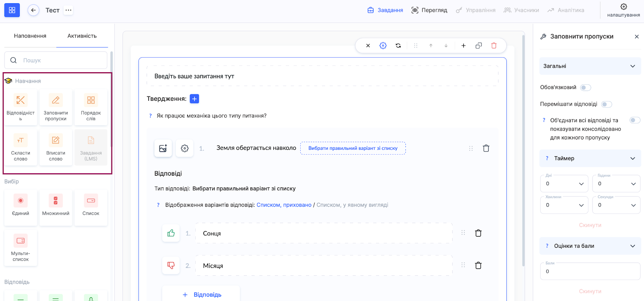This screenshot has width=644, height=301.
Task: Switch to the Активність tab
Action: click(x=82, y=36)
